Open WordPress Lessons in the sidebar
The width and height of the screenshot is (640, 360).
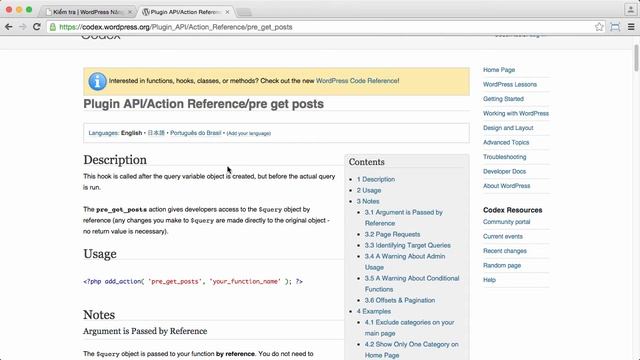pyautogui.click(x=510, y=84)
